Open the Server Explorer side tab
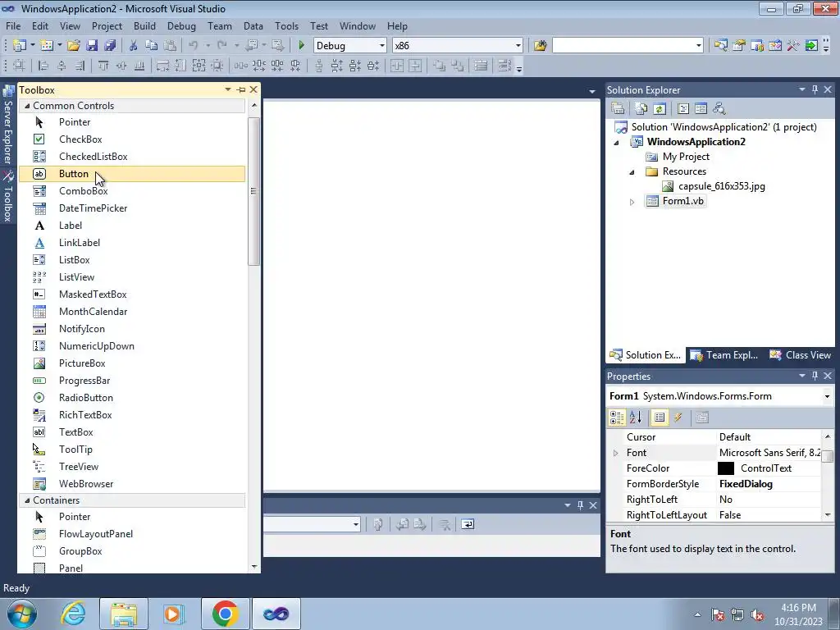This screenshot has height=630, width=840. point(7,126)
